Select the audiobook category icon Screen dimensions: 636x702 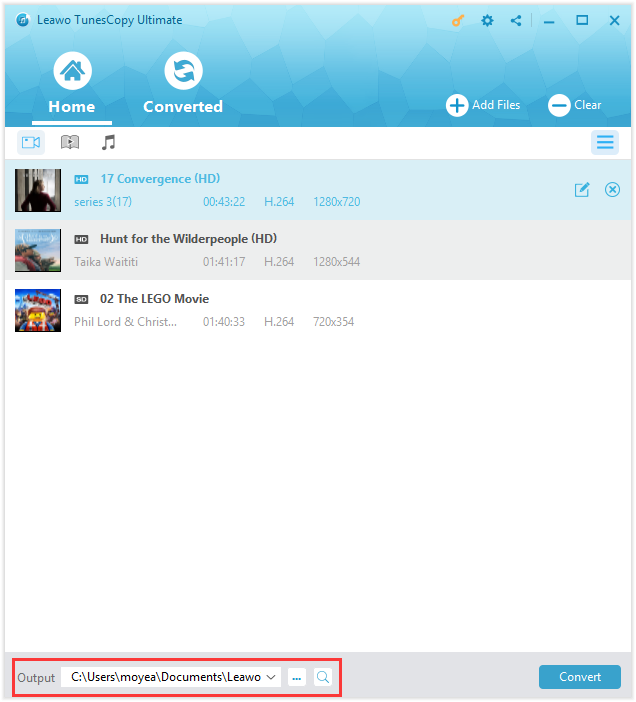pyautogui.click(x=70, y=142)
